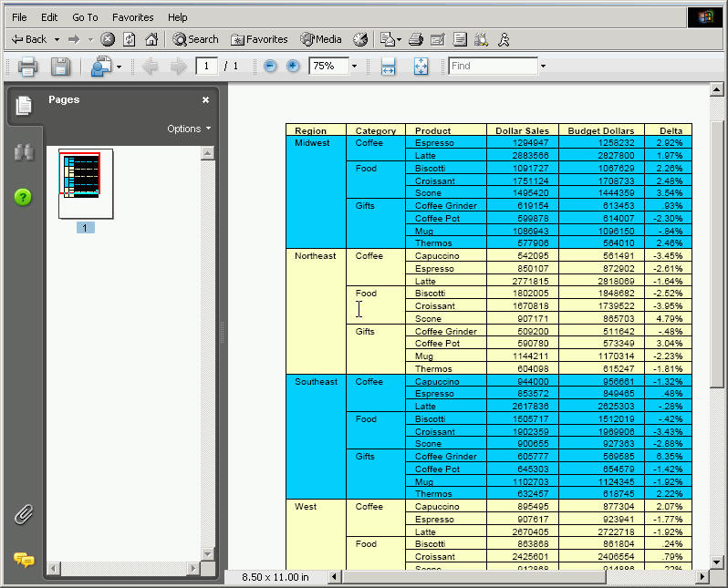Open dropdown next to collaboration icon
Image resolution: width=728 pixels, height=588 pixels.
(x=119, y=67)
